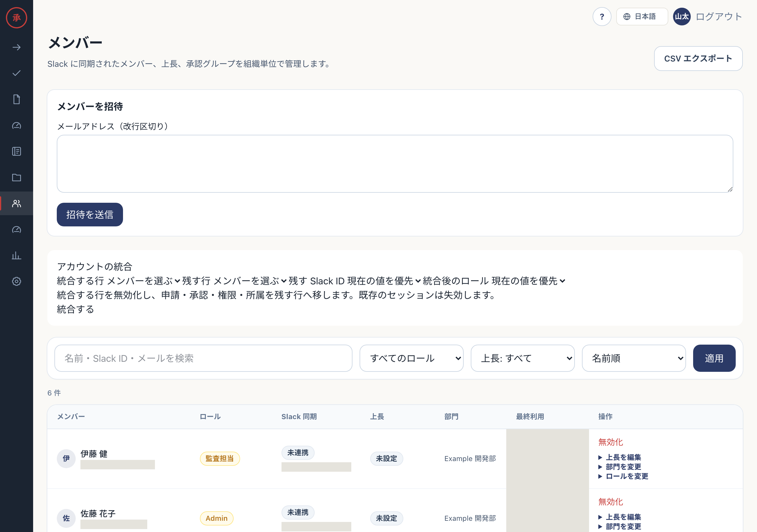Expand sidebar with arrow icon

coord(17,48)
